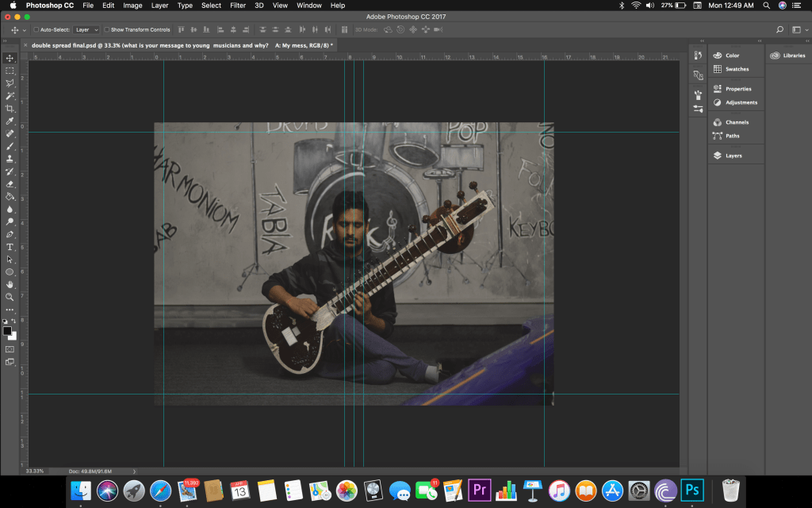Open the Auto-Select Layer dropdown
The height and width of the screenshot is (508, 812).
pyautogui.click(x=86, y=29)
